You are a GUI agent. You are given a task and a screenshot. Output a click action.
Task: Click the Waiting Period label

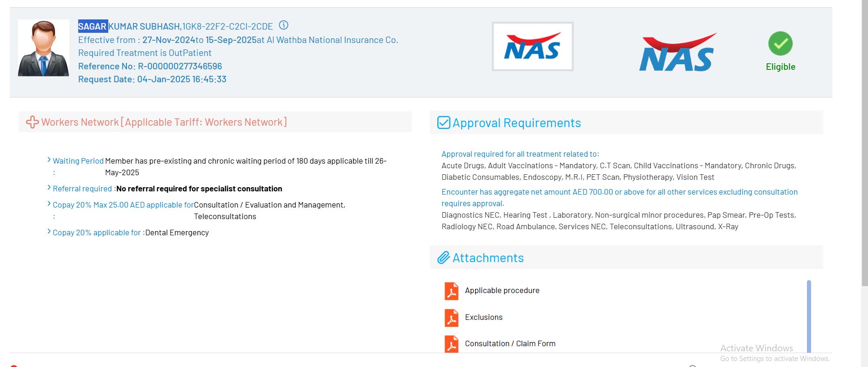click(78, 161)
